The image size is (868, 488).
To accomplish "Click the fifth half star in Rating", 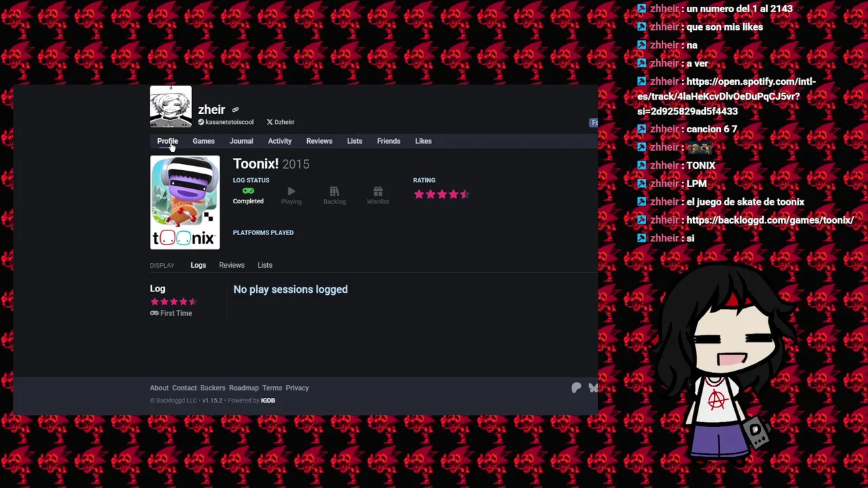I will (x=465, y=195).
